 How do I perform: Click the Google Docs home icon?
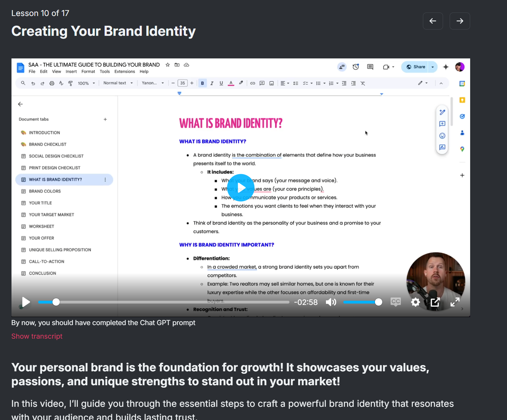click(x=21, y=67)
